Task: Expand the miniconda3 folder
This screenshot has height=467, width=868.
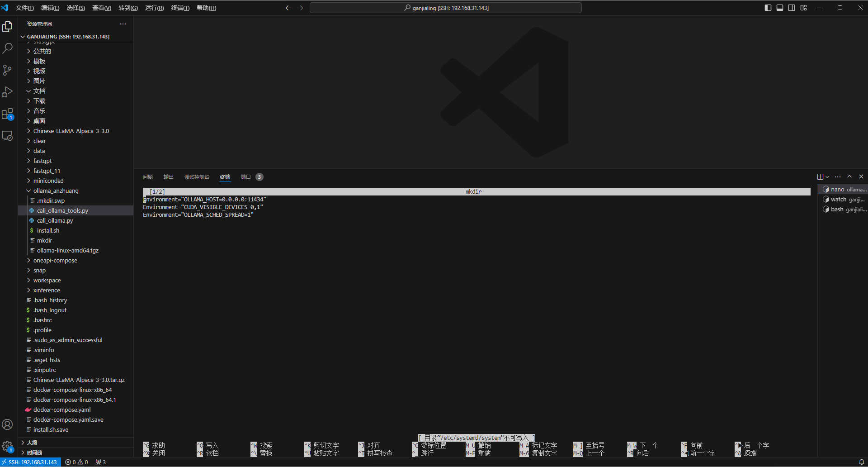Action: coord(75,181)
